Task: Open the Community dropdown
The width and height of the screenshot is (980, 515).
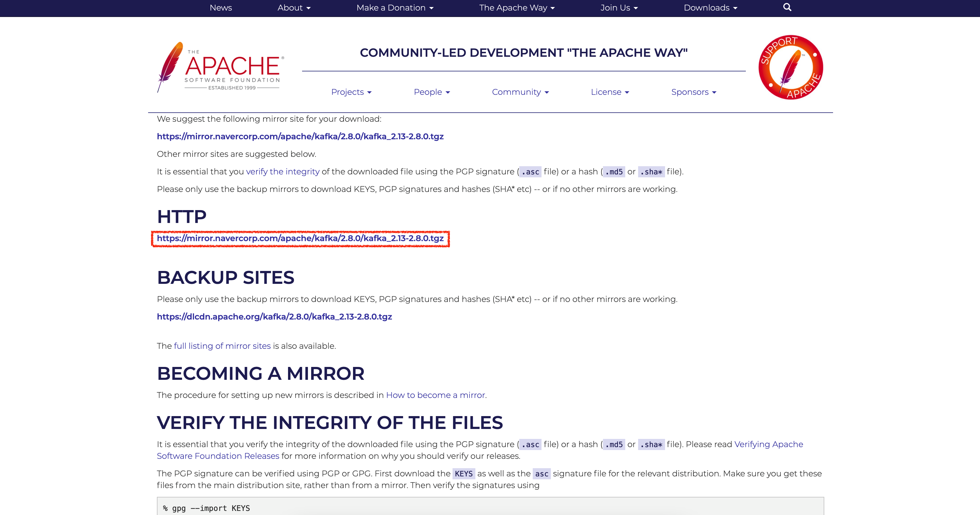Action: pos(520,92)
